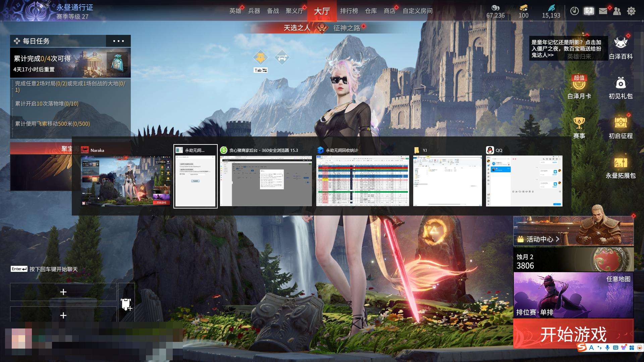
Task: Open the settings gear icon
Action: (x=631, y=11)
